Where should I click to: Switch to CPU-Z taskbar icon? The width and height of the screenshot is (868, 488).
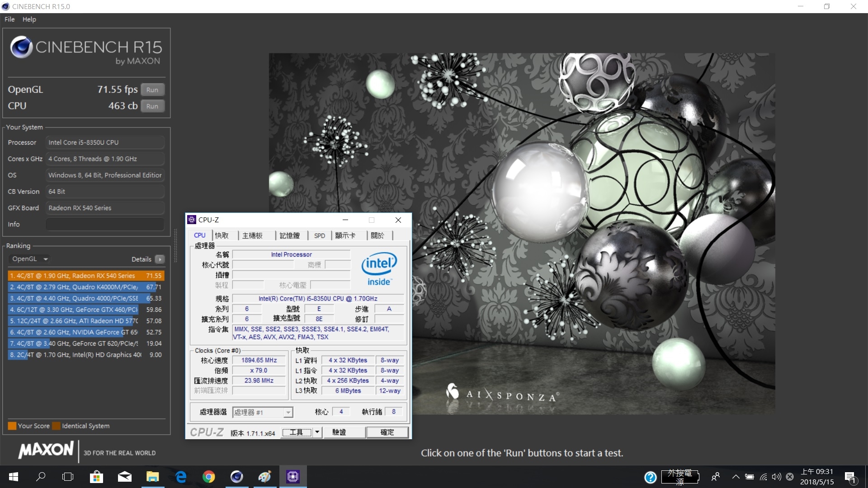click(x=293, y=477)
